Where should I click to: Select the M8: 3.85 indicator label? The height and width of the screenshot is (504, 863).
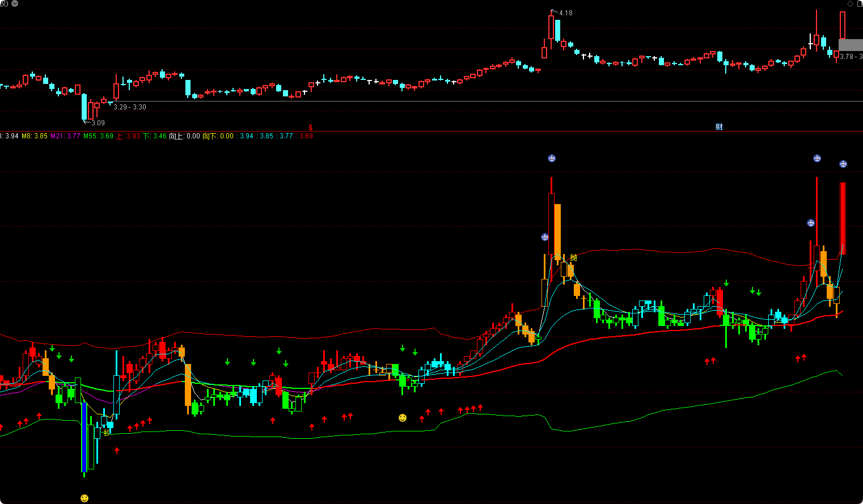pos(35,136)
